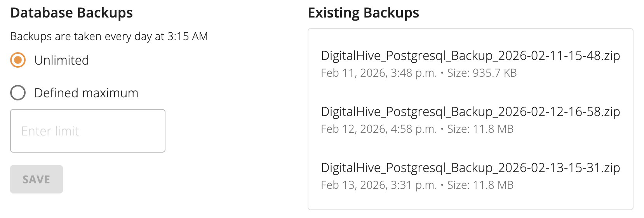
Task: Click the Existing Backups heading
Action: tap(363, 13)
